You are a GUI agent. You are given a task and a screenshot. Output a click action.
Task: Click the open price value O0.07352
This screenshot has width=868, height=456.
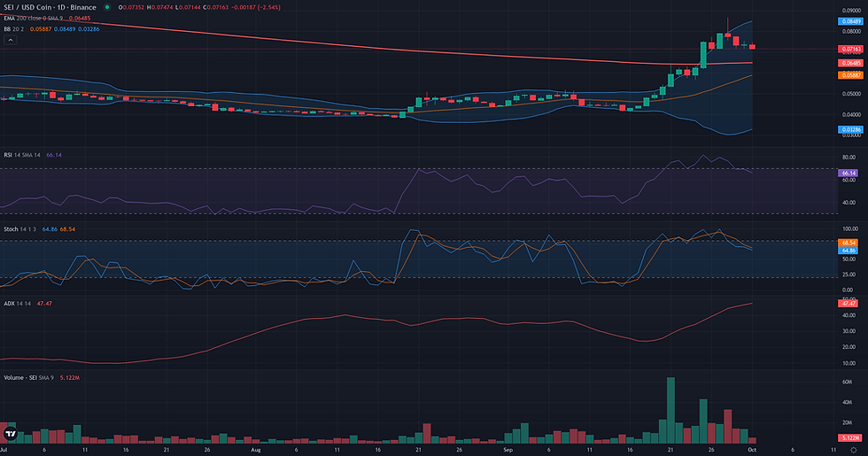[x=131, y=7]
